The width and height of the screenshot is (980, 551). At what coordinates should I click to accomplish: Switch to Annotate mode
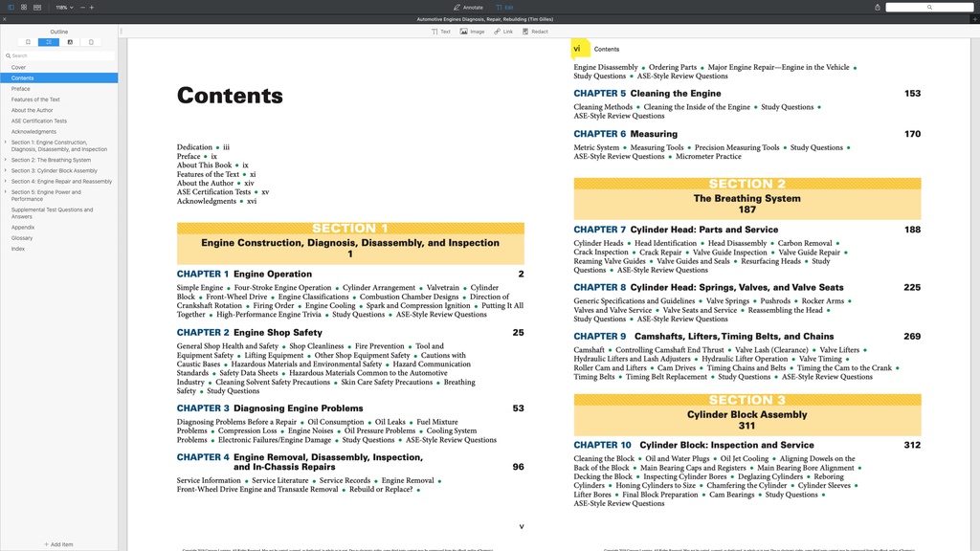(468, 7)
